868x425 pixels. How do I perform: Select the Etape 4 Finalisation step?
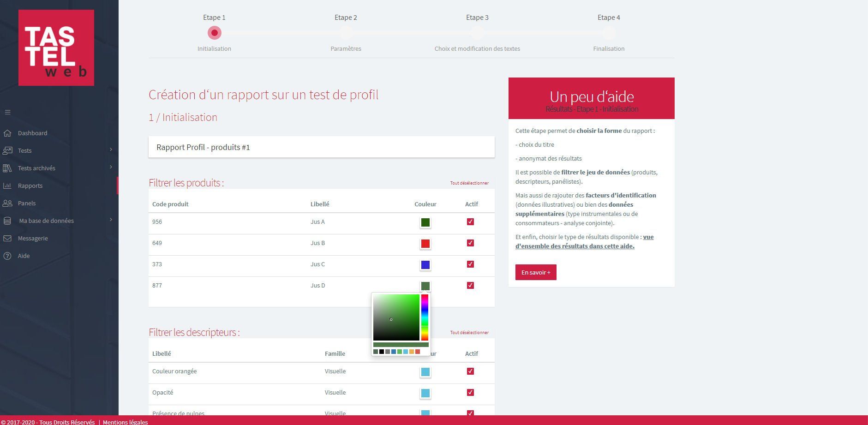(x=609, y=33)
